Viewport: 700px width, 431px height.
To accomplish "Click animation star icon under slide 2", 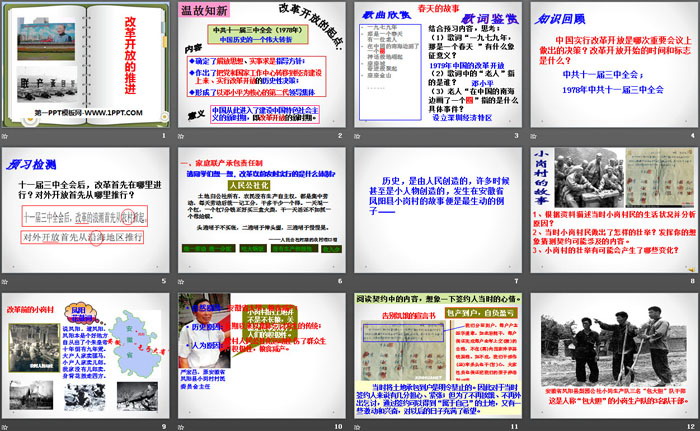I will pos(181,136).
